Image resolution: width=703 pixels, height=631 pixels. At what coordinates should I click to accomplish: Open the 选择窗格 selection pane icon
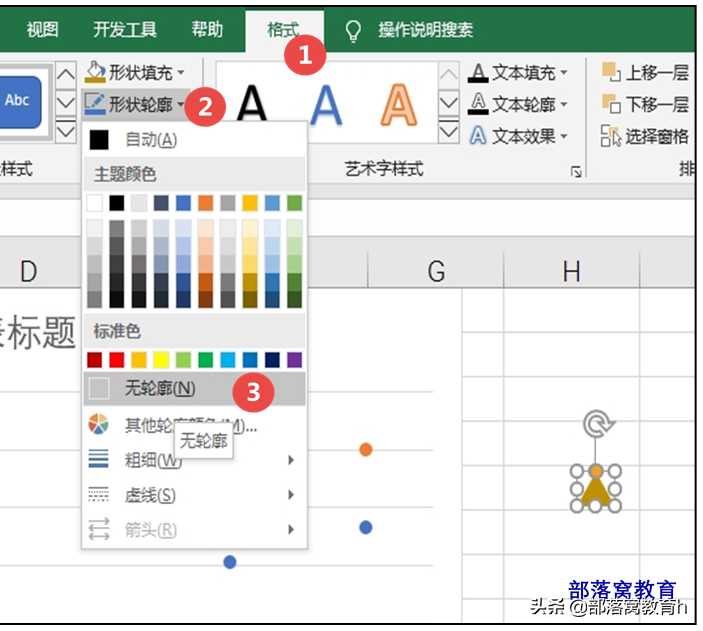[x=611, y=136]
